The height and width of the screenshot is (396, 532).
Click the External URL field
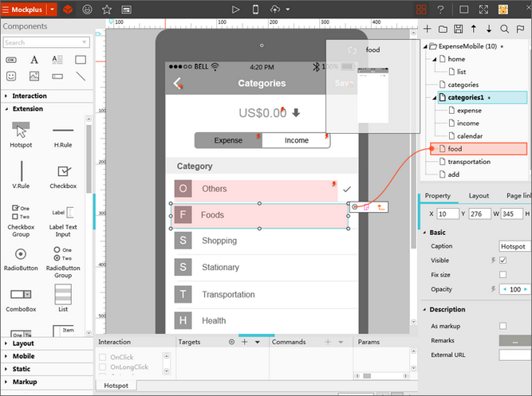click(x=514, y=355)
